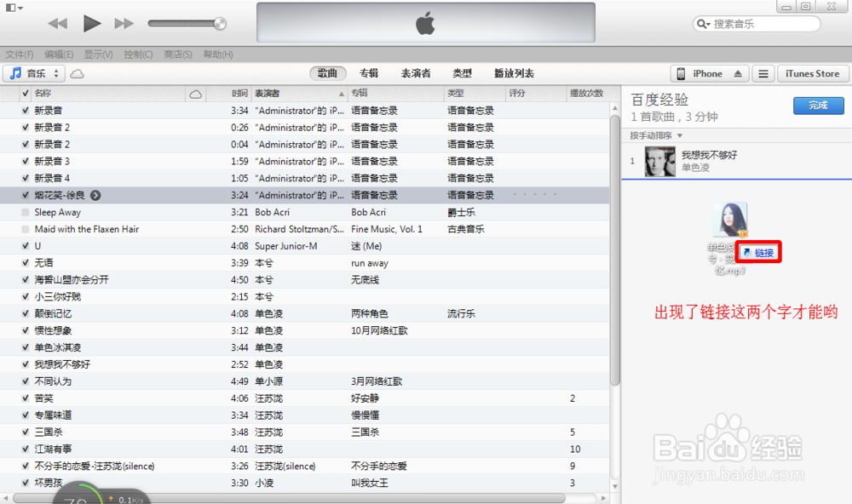852x504 pixels.
Task: Click the iCloud icon beside the 音乐 selector
Action: pos(78,73)
